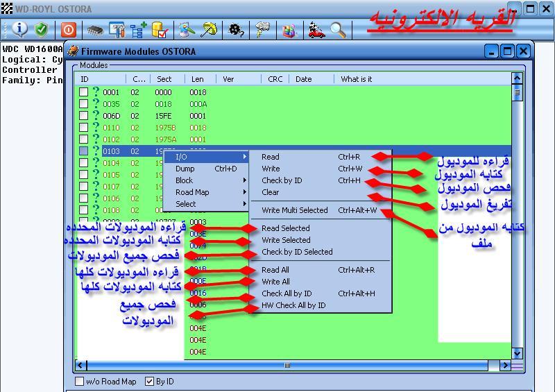
Task: Tick the checkbox for module 0104
Action: click(x=83, y=163)
